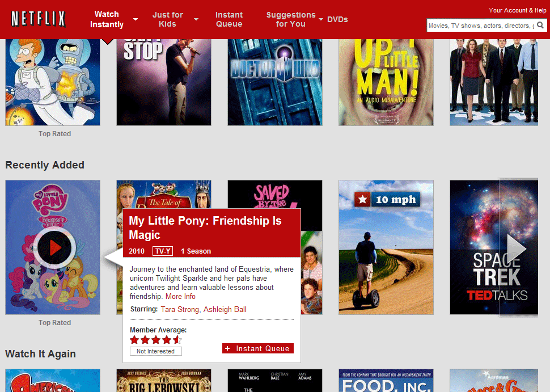The width and height of the screenshot is (550, 392).
Task: Open the DVDs tab
Action: coord(337,19)
